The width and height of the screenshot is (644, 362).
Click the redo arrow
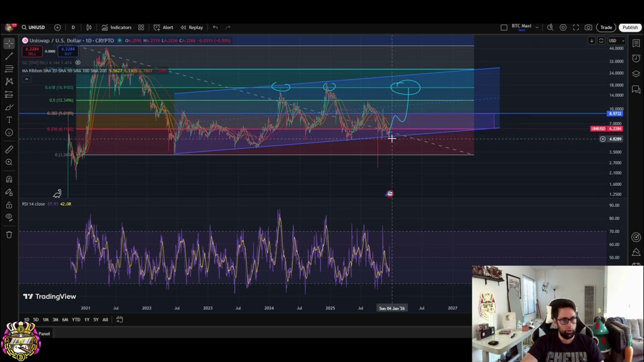click(x=228, y=27)
